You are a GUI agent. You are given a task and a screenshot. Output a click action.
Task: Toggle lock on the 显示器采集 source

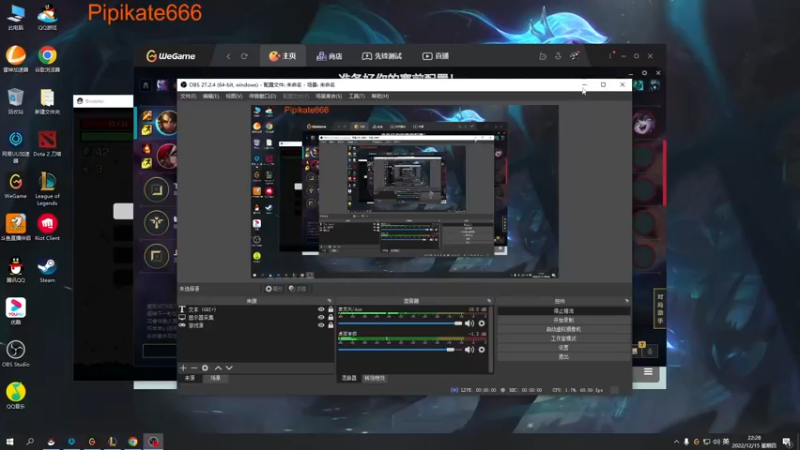tap(331, 317)
